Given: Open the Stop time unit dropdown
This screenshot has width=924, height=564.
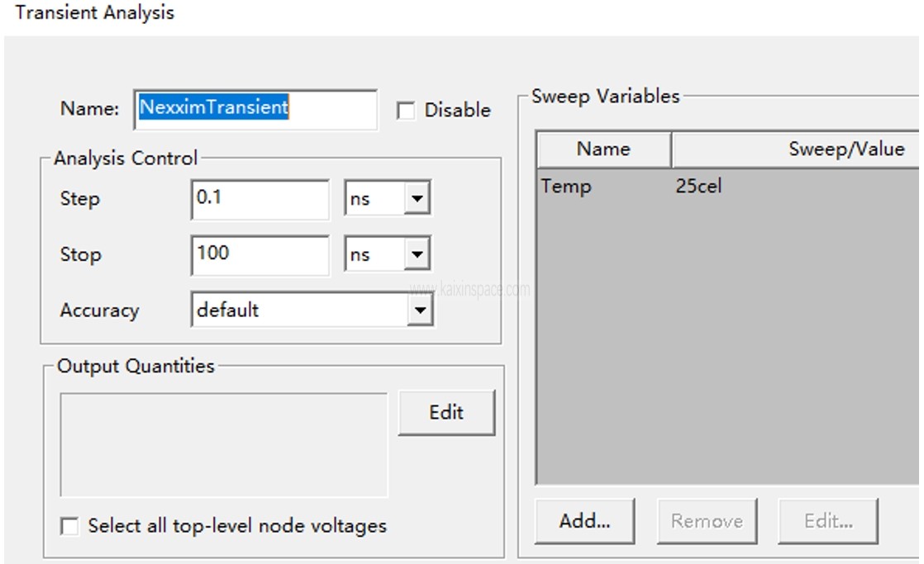Looking at the screenshot, I should (x=417, y=255).
